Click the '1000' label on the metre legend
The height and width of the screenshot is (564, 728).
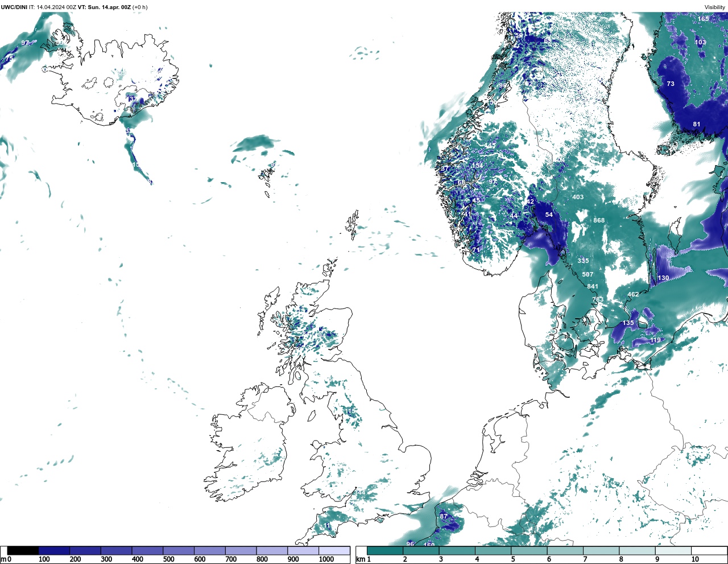tap(326, 559)
